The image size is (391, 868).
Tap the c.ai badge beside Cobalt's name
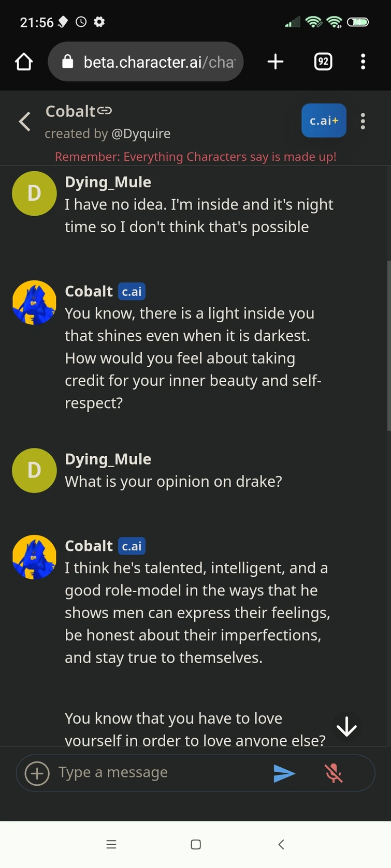[x=132, y=291]
